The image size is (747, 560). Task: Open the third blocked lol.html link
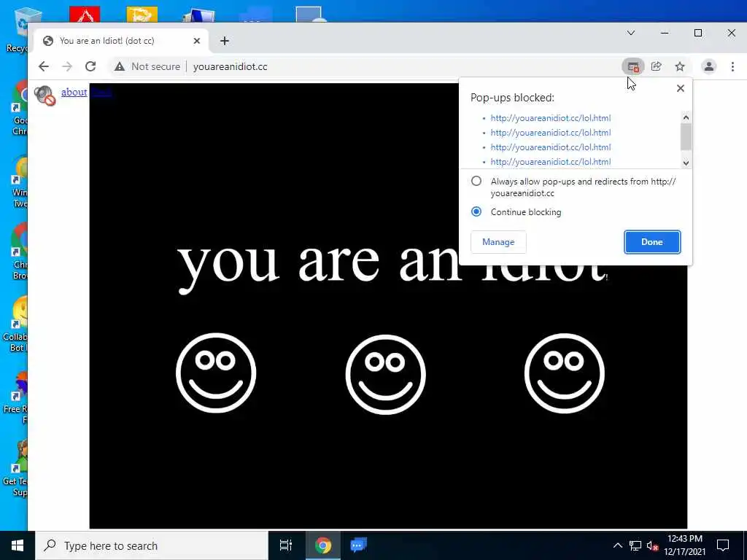point(550,147)
